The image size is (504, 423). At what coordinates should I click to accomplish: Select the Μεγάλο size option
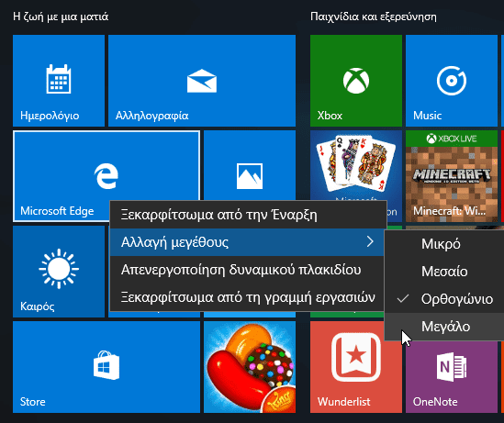[444, 327]
